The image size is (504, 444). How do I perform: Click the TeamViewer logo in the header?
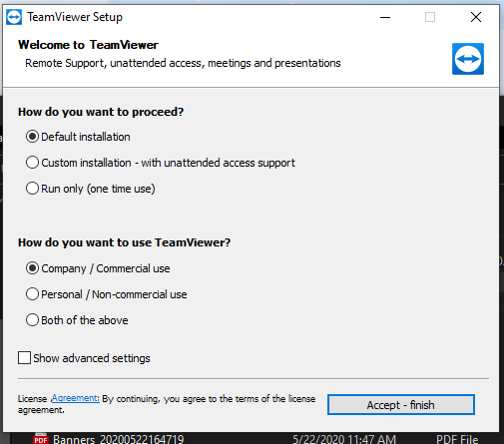click(468, 59)
